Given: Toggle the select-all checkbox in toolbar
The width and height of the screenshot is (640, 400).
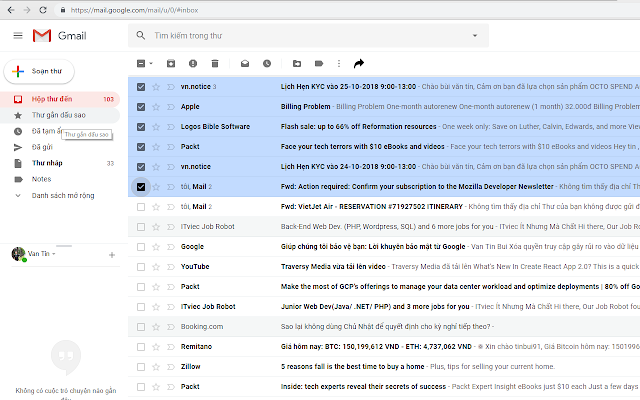Looking at the screenshot, I should click(x=141, y=63).
